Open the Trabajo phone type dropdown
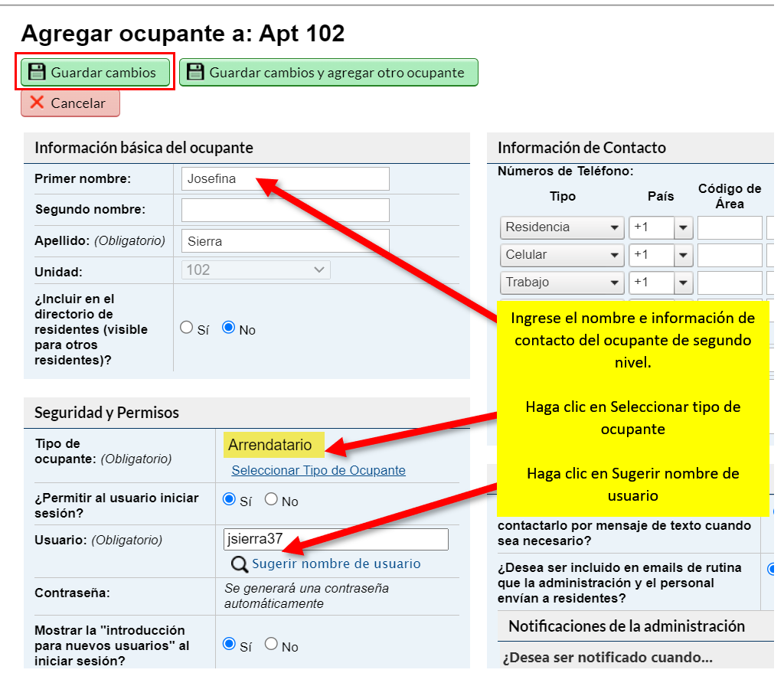 (562, 283)
